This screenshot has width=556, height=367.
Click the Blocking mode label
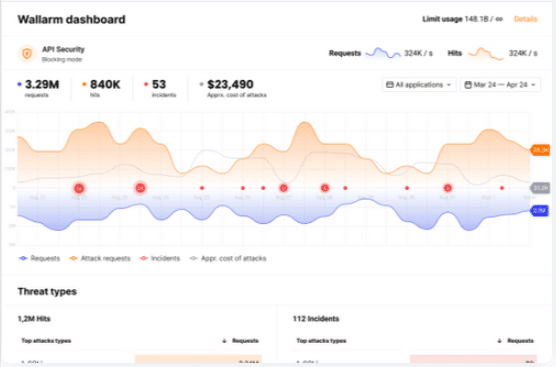coord(62,60)
